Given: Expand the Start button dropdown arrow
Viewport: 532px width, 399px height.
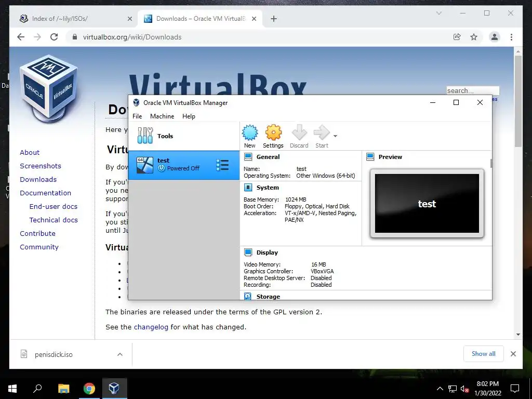Looking at the screenshot, I should (335, 136).
